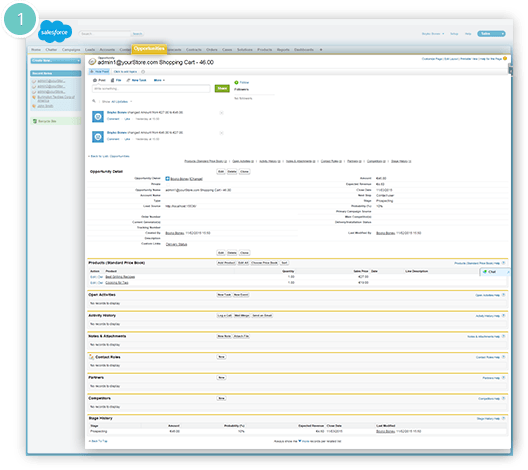Collapse sidebar using handle at right edge
This screenshot has height=470, width=528.
pos(510,70)
